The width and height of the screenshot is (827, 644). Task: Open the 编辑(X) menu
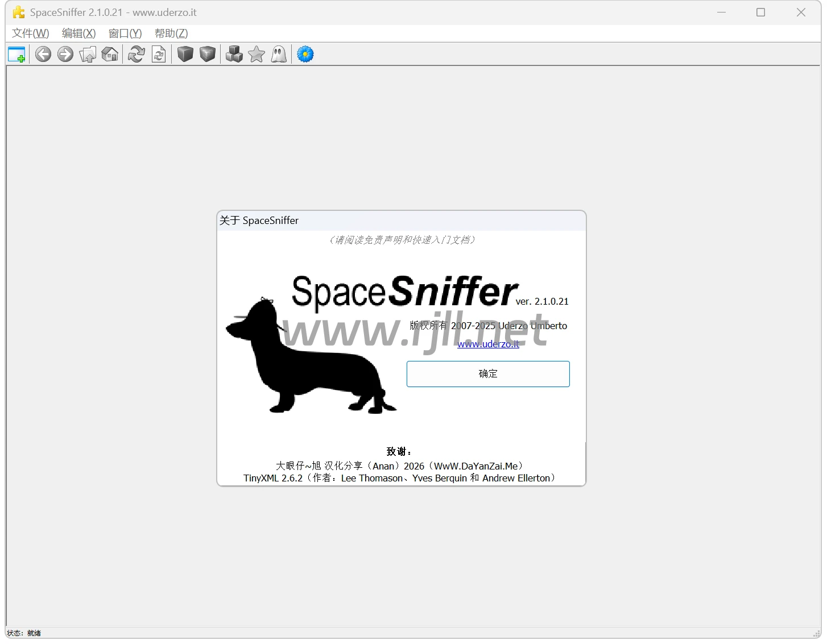[x=78, y=34]
